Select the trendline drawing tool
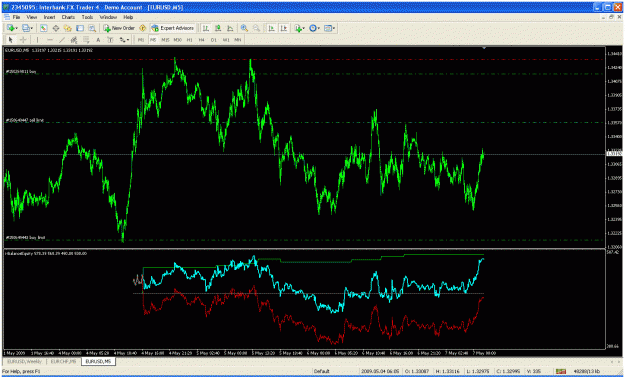The height and width of the screenshot is (377, 625). click(x=62, y=40)
